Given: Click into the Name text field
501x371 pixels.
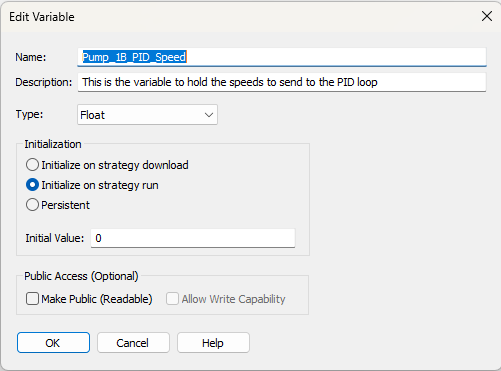Looking at the screenshot, I should [282, 57].
